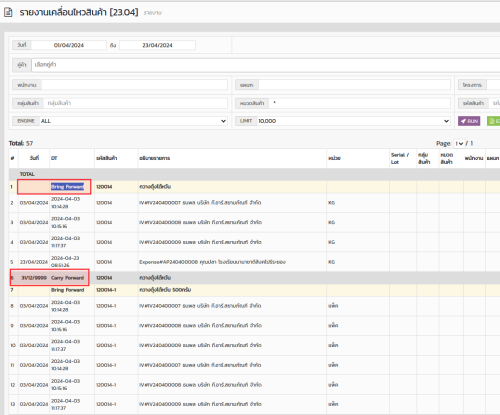Click the DT column header
500x415 pixels.
point(54,158)
